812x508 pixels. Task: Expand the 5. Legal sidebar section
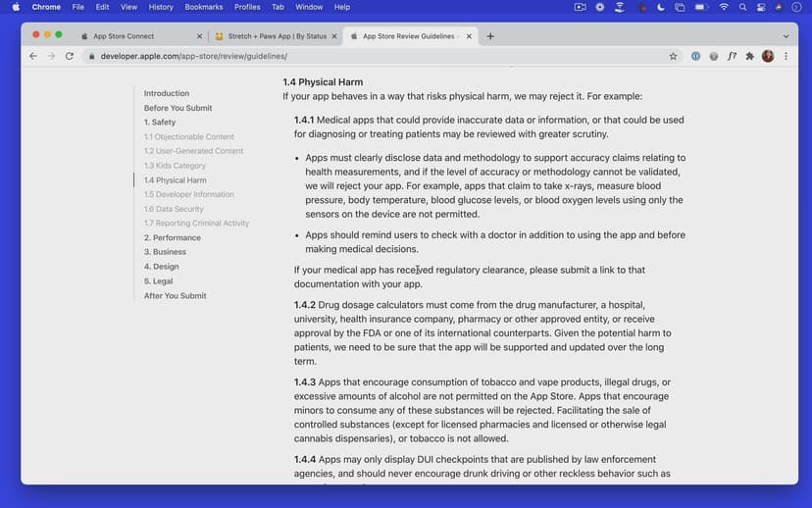(159, 281)
